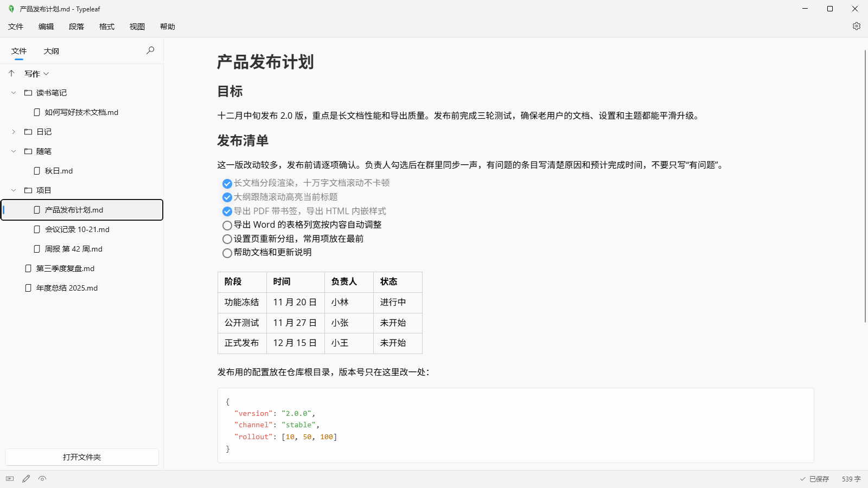The height and width of the screenshot is (488, 868).
Task: Click table cell 12 月 15 日
Action: 295,343
